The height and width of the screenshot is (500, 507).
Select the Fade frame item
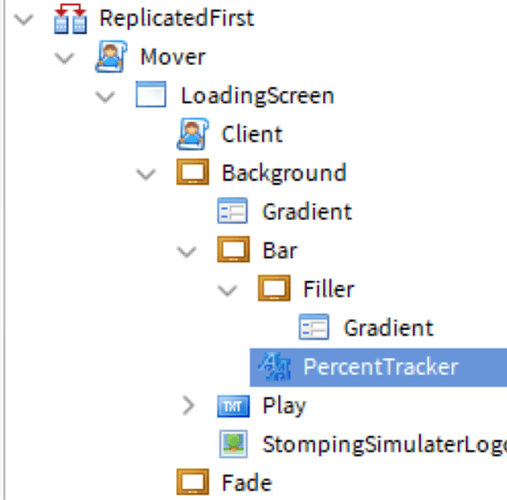coord(247,483)
